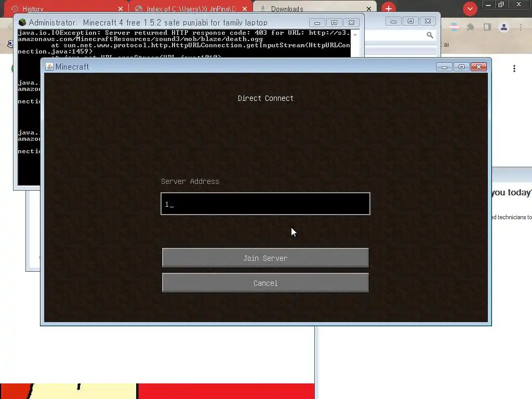Open the browser three-dot menu

(x=521, y=27)
